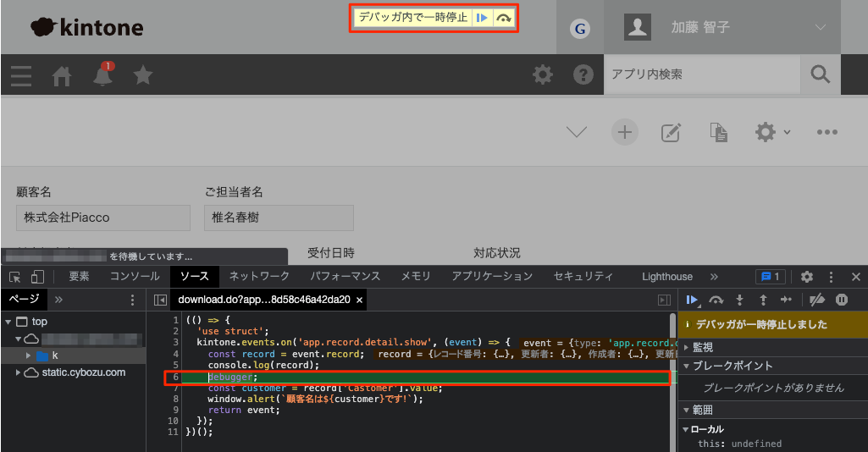Click line number 8 gutter
Screen dimensions: 868x452
[x=175, y=399]
